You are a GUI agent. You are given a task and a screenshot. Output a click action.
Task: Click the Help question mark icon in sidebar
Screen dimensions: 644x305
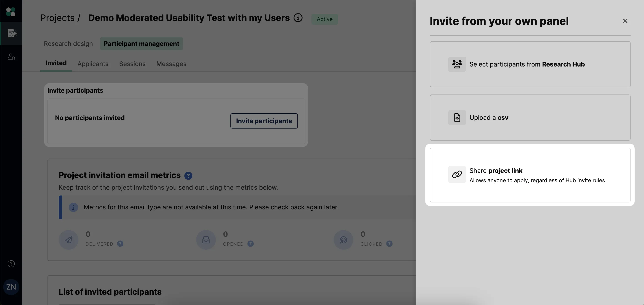[11, 264]
